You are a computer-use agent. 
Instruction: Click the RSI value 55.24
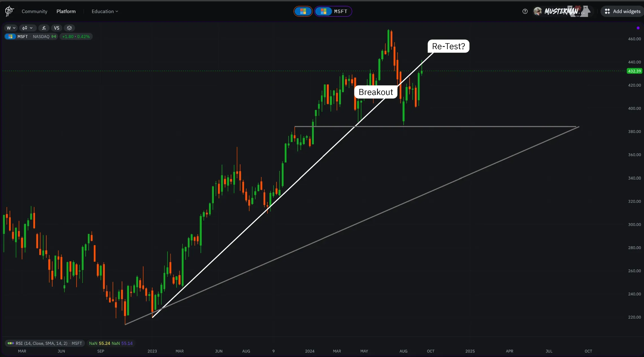[105, 343]
